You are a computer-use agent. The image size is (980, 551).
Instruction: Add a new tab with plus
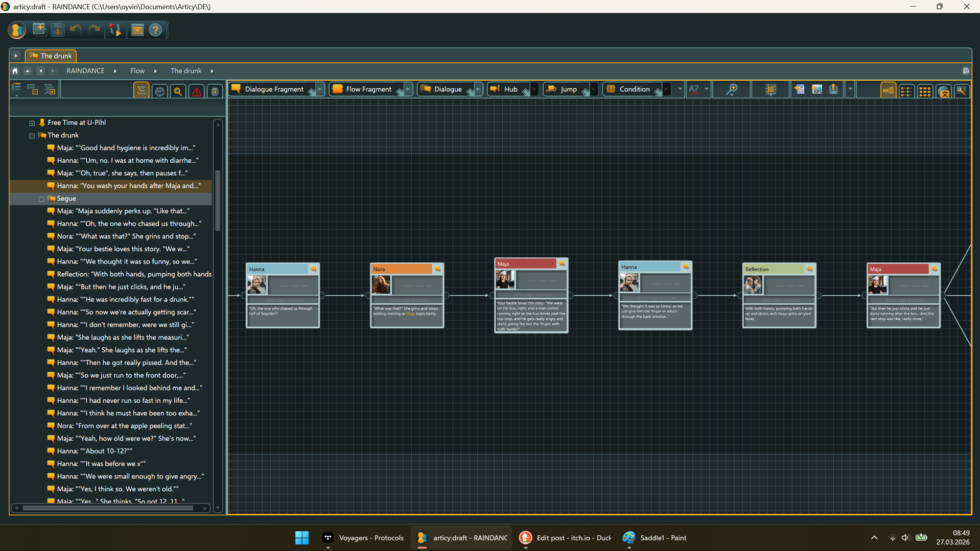16,56
